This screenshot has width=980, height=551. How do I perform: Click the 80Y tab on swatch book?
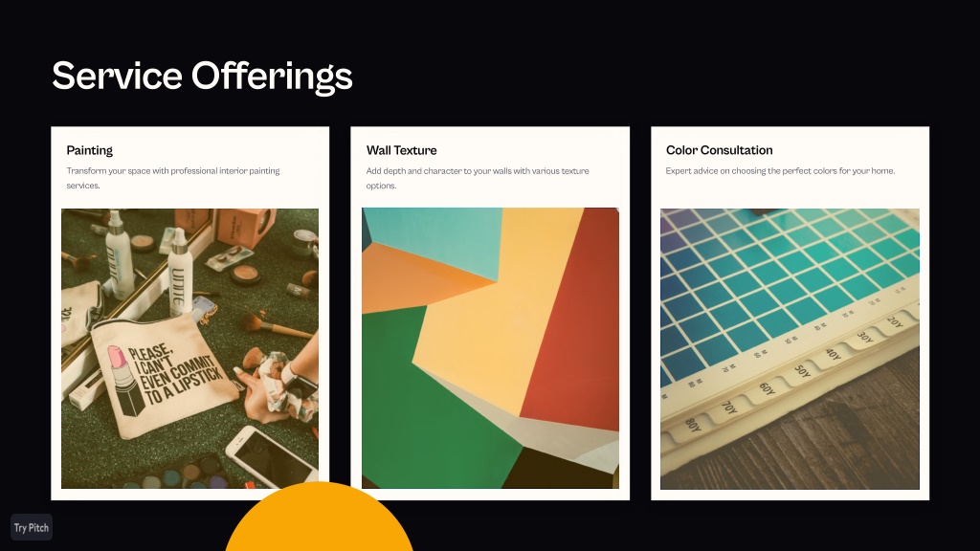[x=693, y=426]
